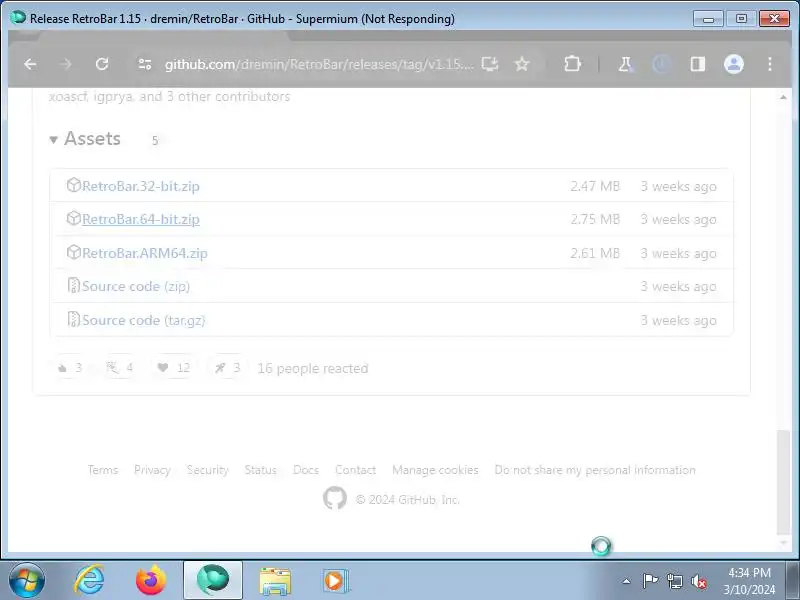
Task: Click the package icon beside RetroBar.32-bit.zip
Action: (73, 185)
